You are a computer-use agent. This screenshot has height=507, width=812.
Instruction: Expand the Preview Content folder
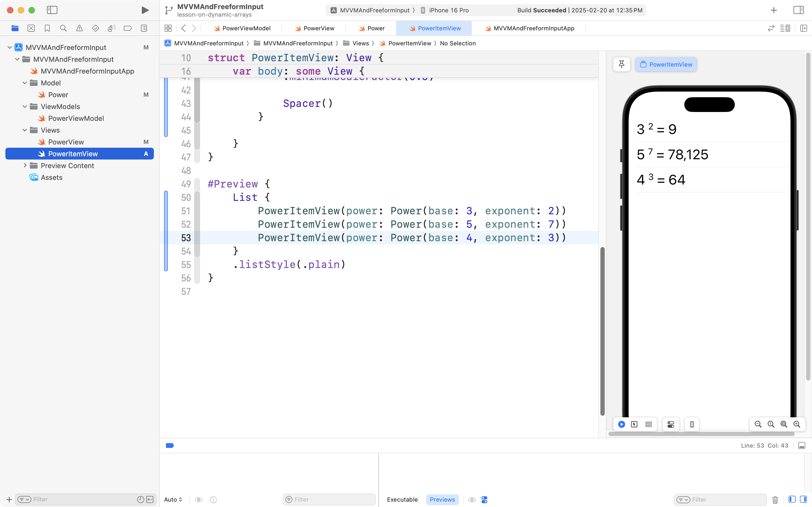pyautogui.click(x=25, y=166)
